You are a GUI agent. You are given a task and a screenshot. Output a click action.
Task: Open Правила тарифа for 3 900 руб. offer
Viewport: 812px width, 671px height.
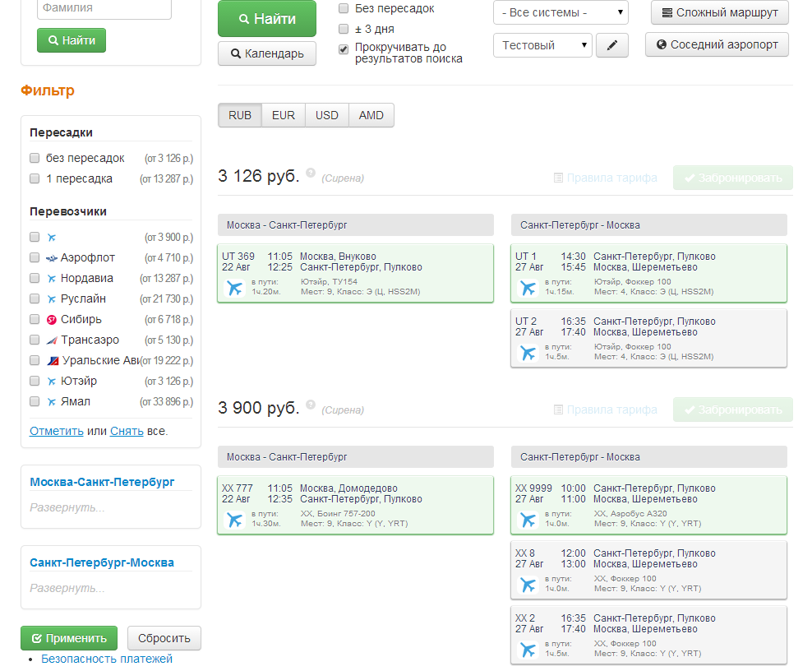pyautogui.click(x=606, y=410)
